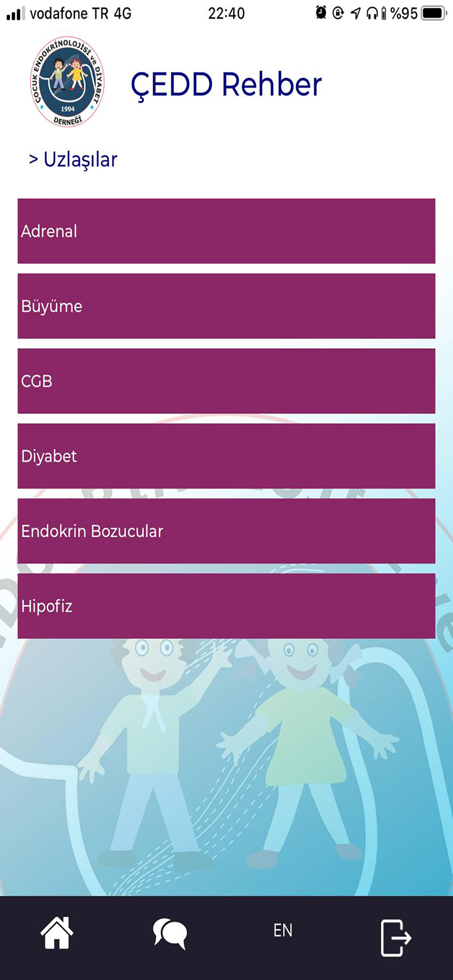
Task: Open the Büyüme category
Action: click(226, 306)
